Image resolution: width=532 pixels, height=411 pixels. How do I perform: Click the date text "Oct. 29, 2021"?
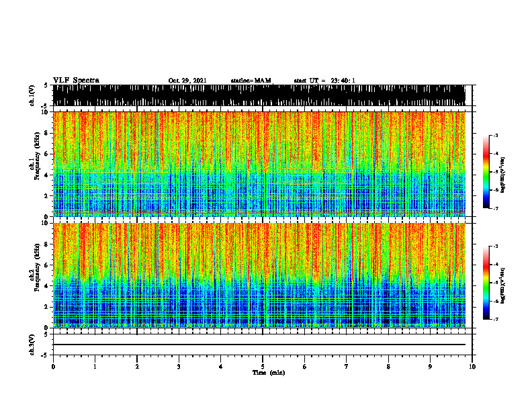pyautogui.click(x=187, y=81)
